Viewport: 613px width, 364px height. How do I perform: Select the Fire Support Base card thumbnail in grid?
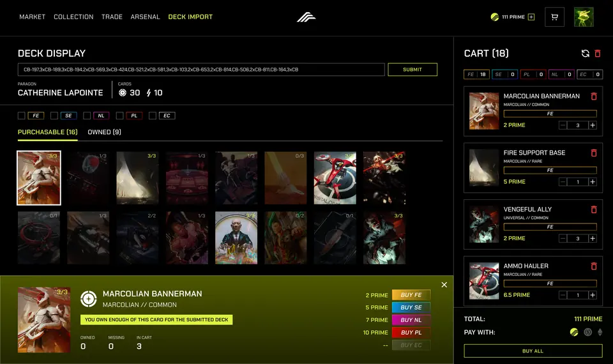coord(138,178)
